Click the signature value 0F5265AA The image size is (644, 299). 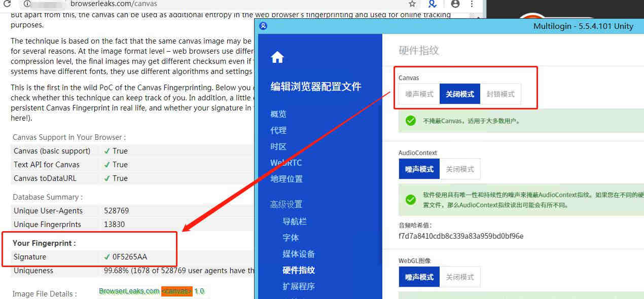tap(130, 257)
